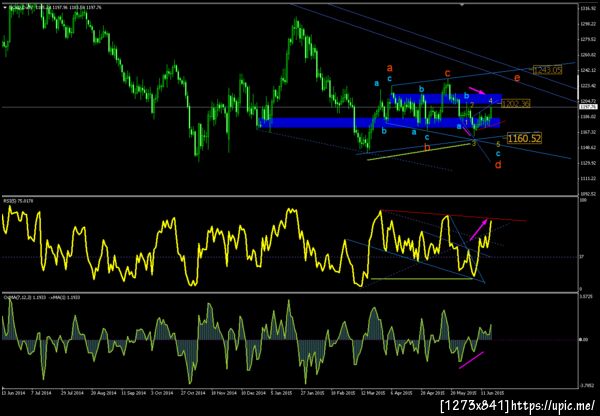Click the large orange wave label a

[x=390, y=69]
